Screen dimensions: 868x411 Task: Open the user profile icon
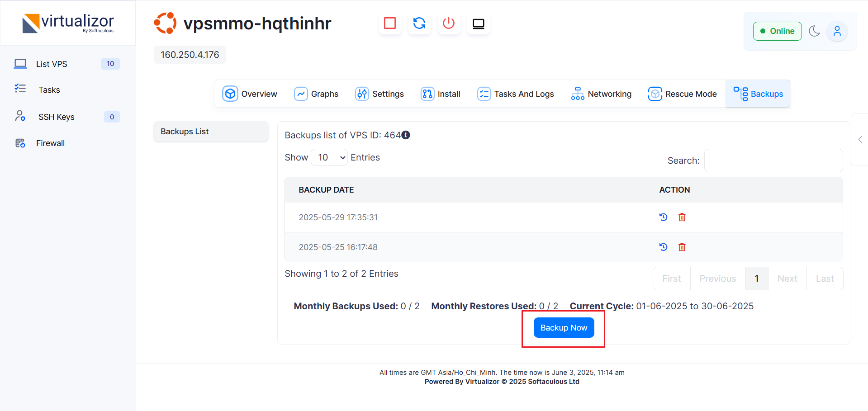(x=837, y=31)
